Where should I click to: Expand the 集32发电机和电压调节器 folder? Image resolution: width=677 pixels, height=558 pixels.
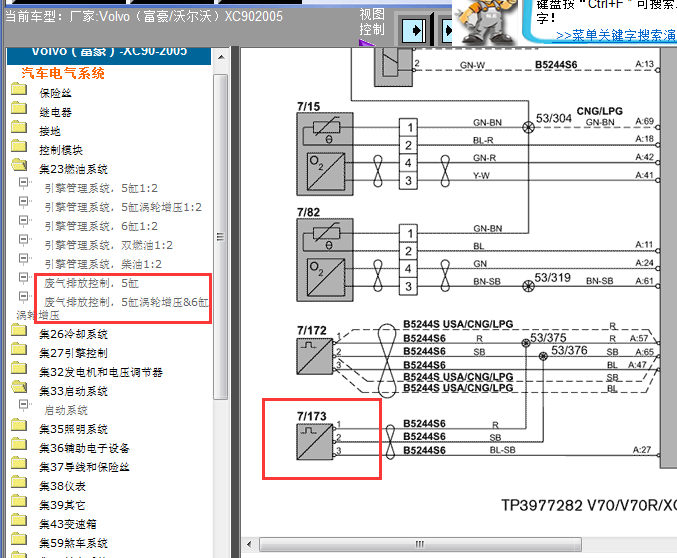pyautogui.click(x=101, y=372)
